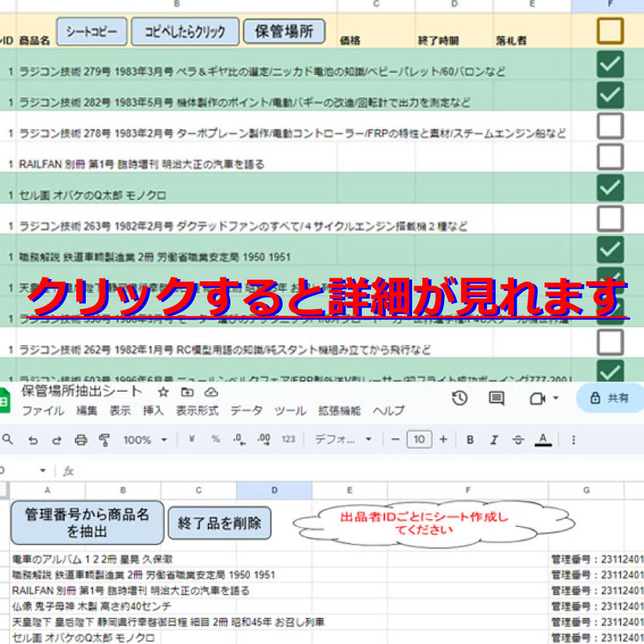
Task: Select the paint format tool
Action: tap(104, 440)
